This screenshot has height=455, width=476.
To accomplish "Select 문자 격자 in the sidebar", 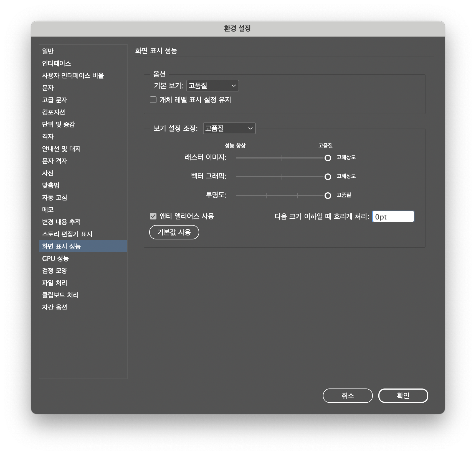I will point(83,161).
